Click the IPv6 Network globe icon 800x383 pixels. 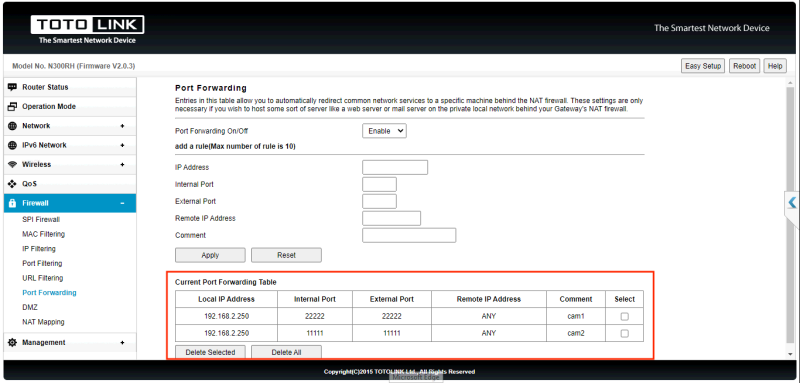click(12, 145)
